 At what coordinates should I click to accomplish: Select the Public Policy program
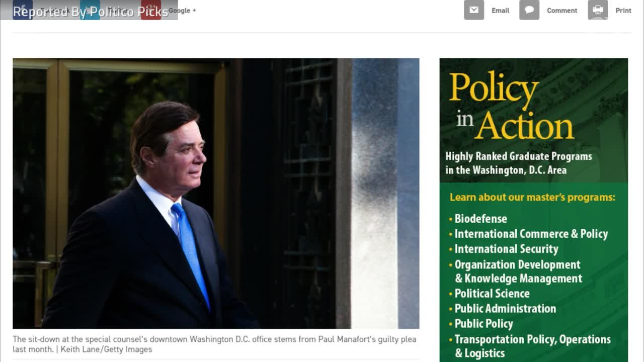[484, 324]
